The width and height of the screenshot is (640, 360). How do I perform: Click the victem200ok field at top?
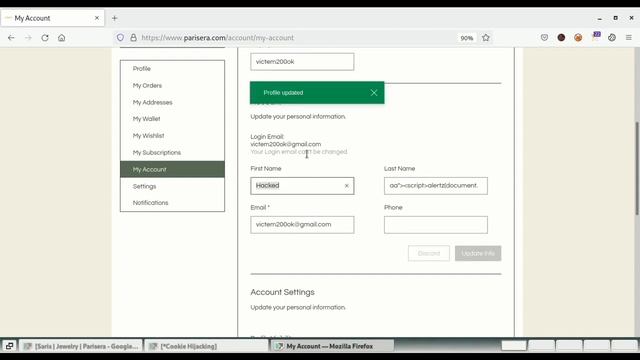click(302, 62)
